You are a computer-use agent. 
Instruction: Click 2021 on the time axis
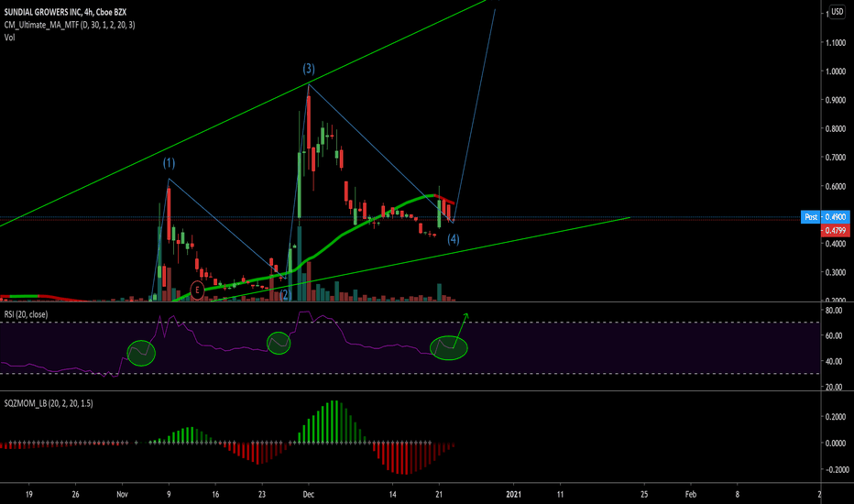514,494
